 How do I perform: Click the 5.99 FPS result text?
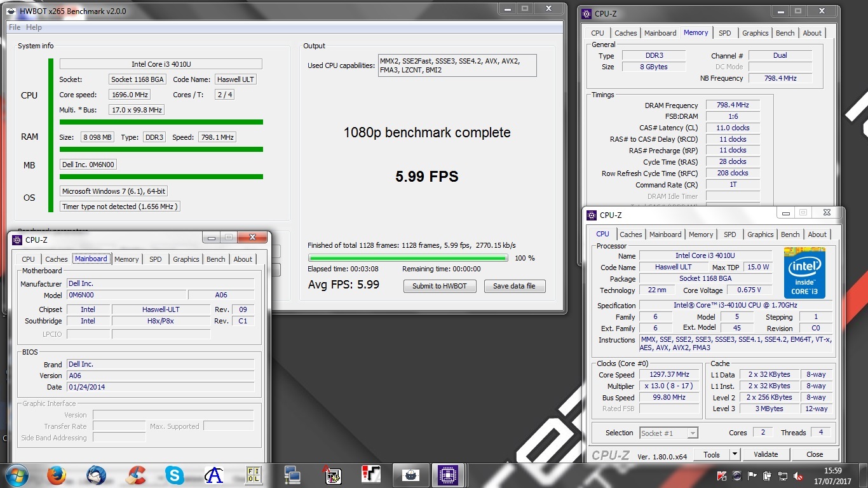pyautogui.click(x=427, y=177)
